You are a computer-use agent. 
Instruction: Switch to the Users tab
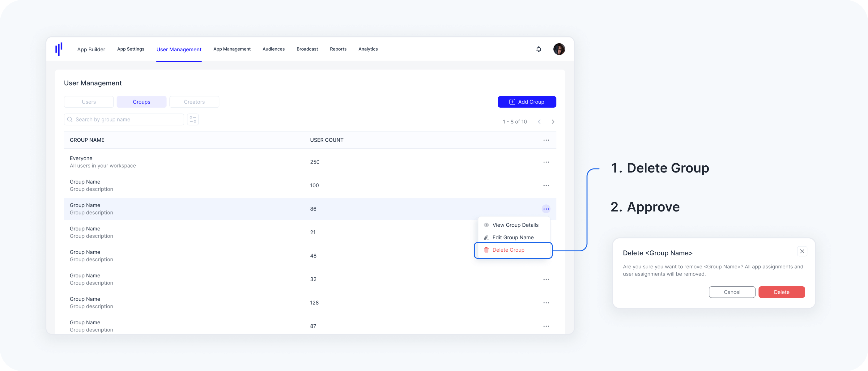[x=89, y=102]
